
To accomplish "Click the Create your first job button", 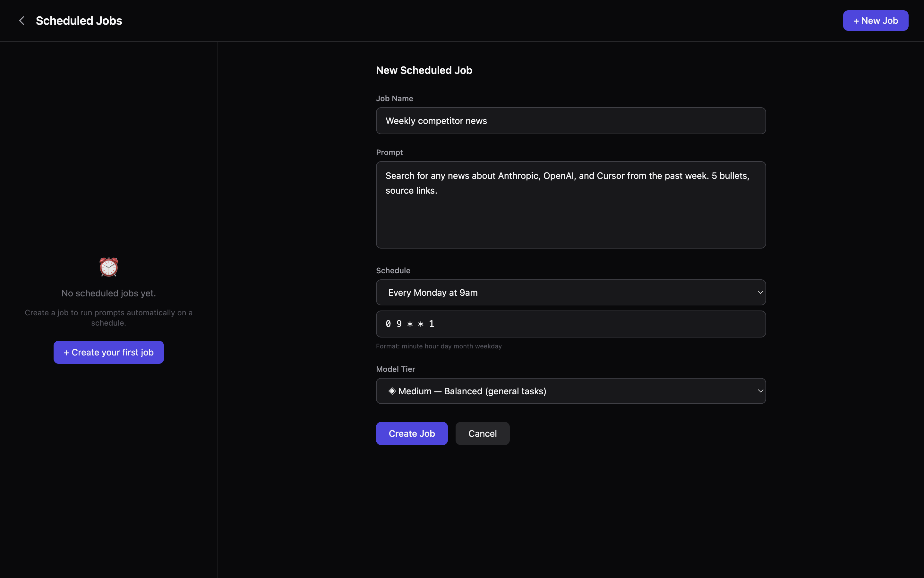I will pos(108,352).
